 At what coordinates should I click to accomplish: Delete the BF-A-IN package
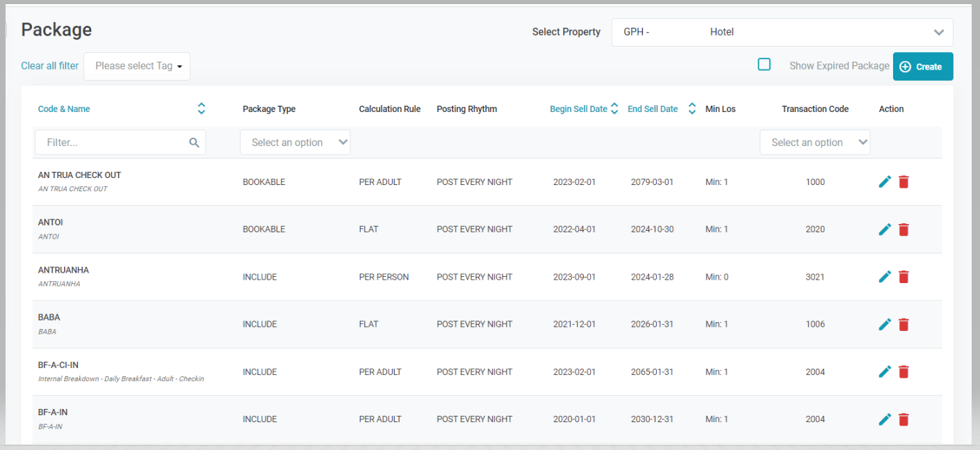click(904, 419)
